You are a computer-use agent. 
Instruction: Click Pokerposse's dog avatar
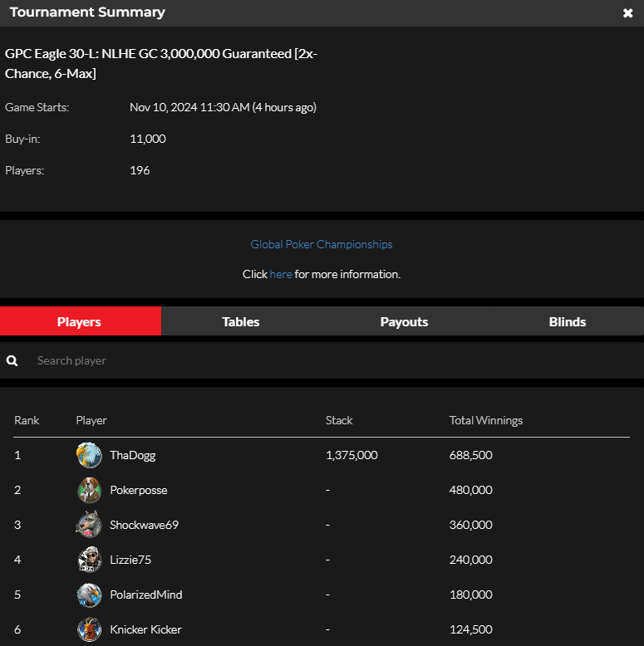[x=89, y=490]
